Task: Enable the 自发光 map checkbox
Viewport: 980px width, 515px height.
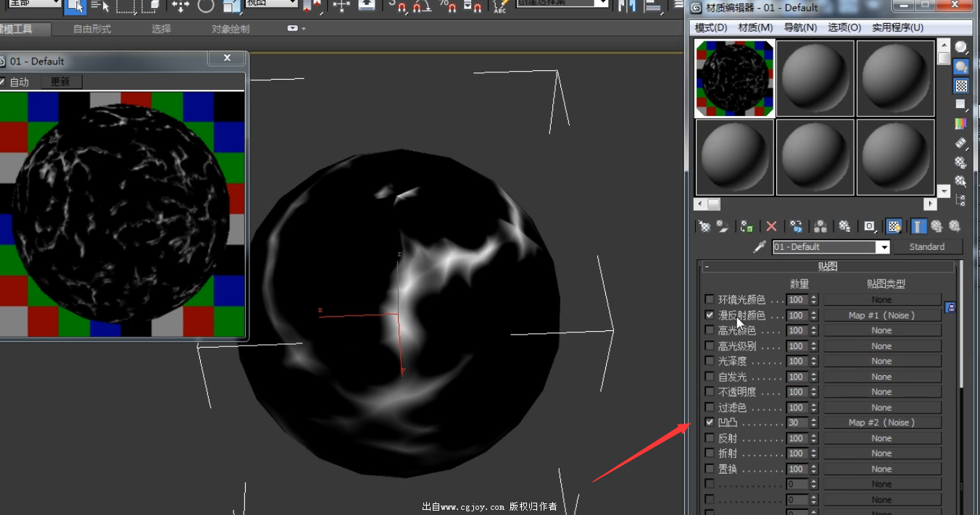Action: [709, 377]
